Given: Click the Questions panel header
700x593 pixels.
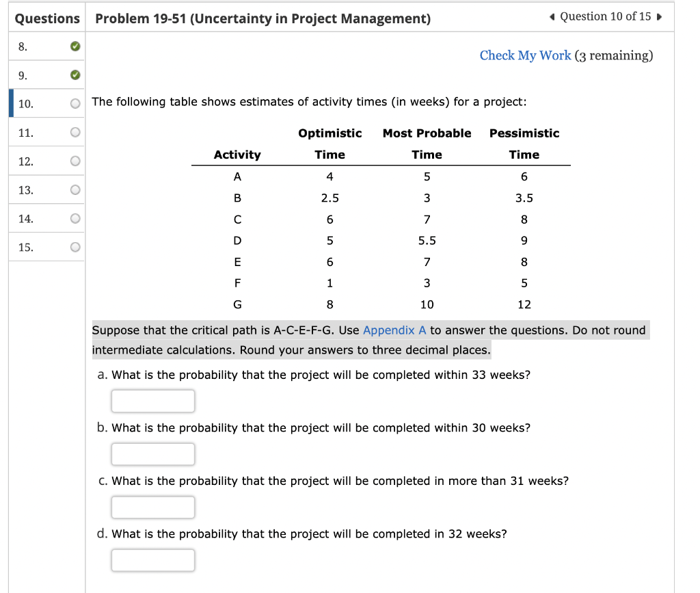Looking at the screenshot, I should tap(46, 18).
